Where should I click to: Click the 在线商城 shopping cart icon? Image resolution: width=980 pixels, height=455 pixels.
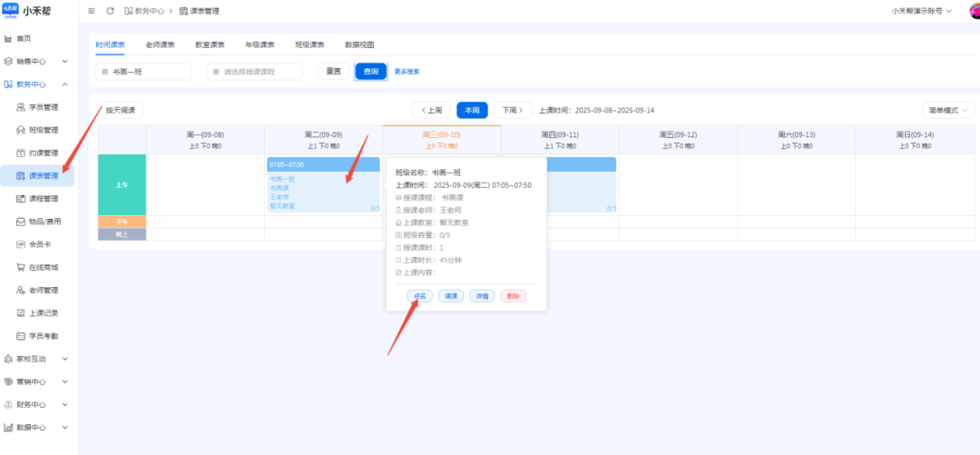tap(21, 267)
